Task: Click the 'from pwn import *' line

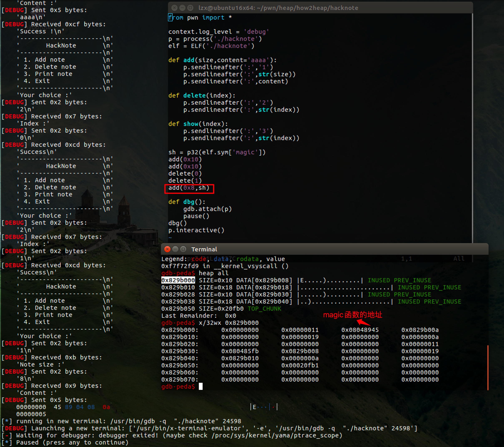Action: coord(200,18)
